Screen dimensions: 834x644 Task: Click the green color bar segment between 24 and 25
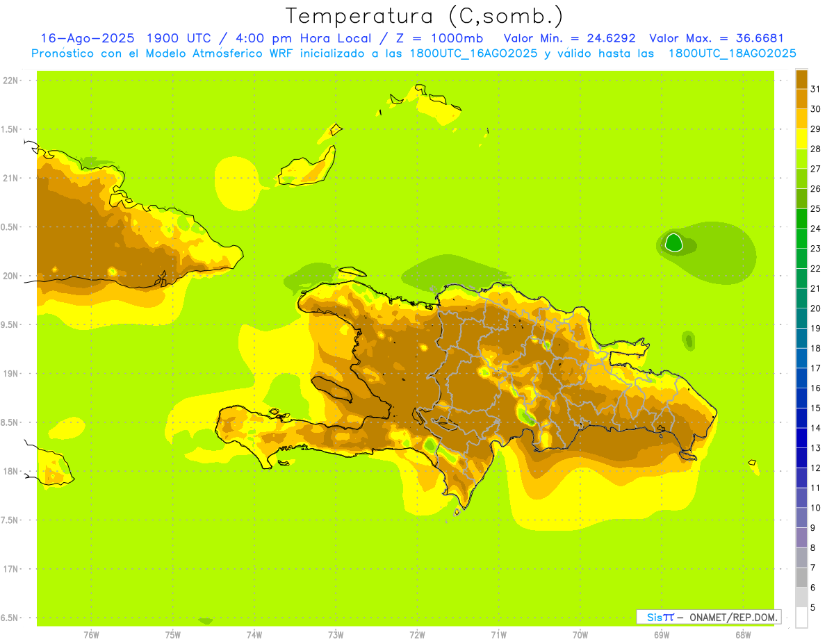pos(801,218)
